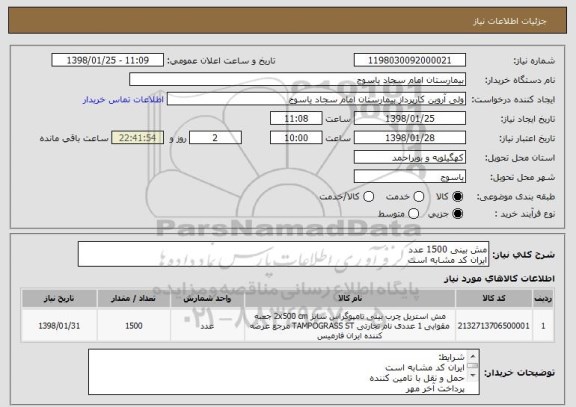Click the نوع فرآیند خرید label
The height and width of the screenshot is (407, 576).
[525, 214]
